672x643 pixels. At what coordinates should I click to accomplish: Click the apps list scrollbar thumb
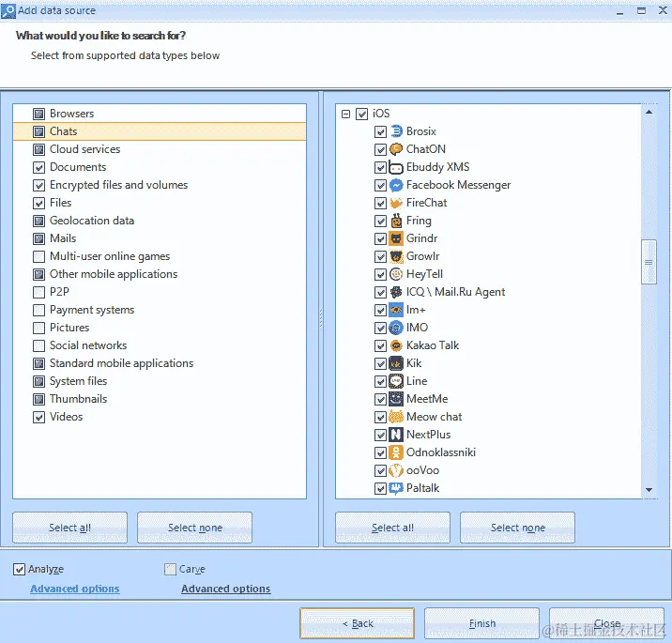coord(649,262)
